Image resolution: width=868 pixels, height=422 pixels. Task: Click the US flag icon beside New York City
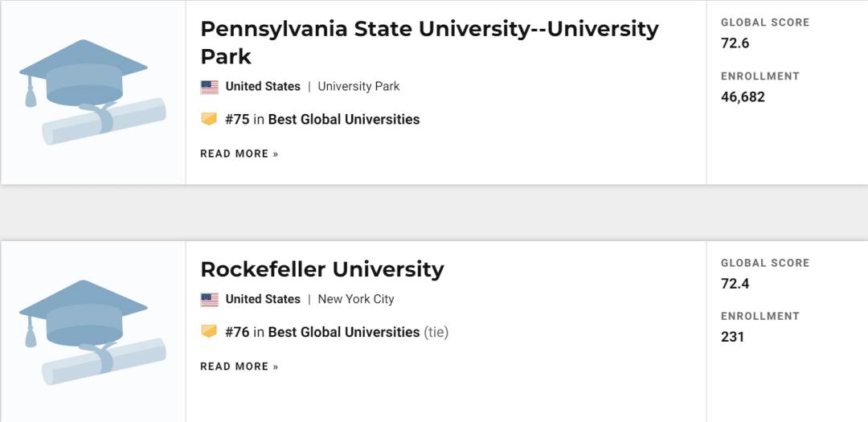[x=209, y=300]
